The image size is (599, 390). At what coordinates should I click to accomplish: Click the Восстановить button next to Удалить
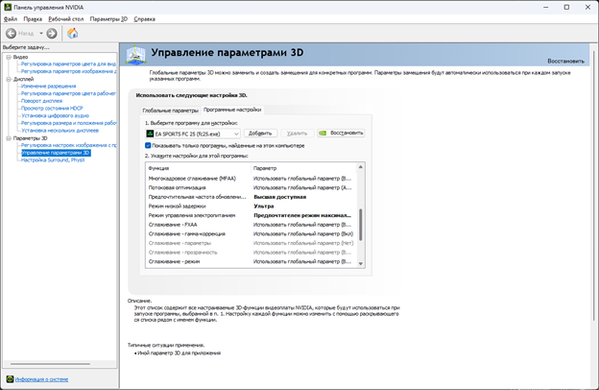341,133
